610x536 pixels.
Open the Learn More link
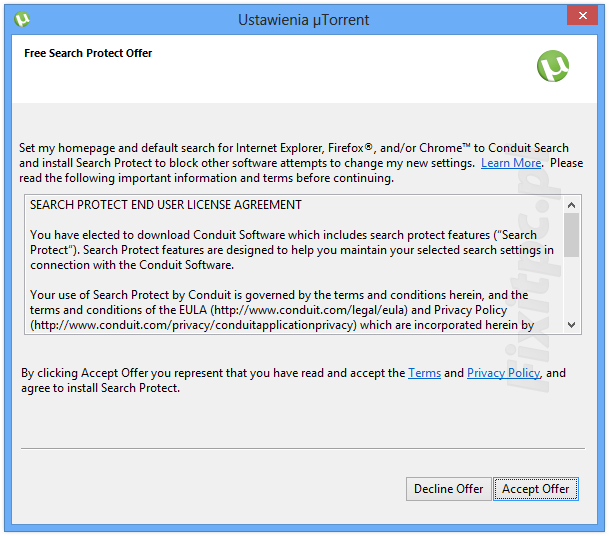[511, 163]
